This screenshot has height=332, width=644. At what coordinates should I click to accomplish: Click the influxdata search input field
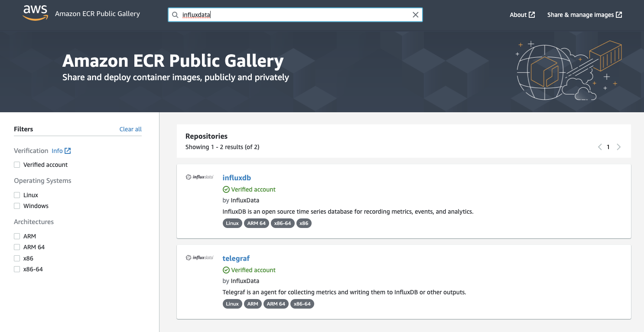[x=295, y=15]
